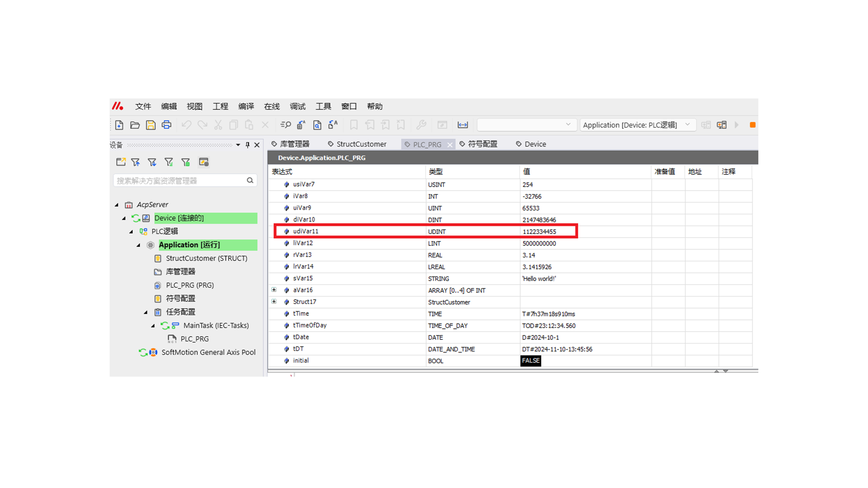Switch to the 库管理器 tab
This screenshot has width=868, height=488.
tap(290, 144)
